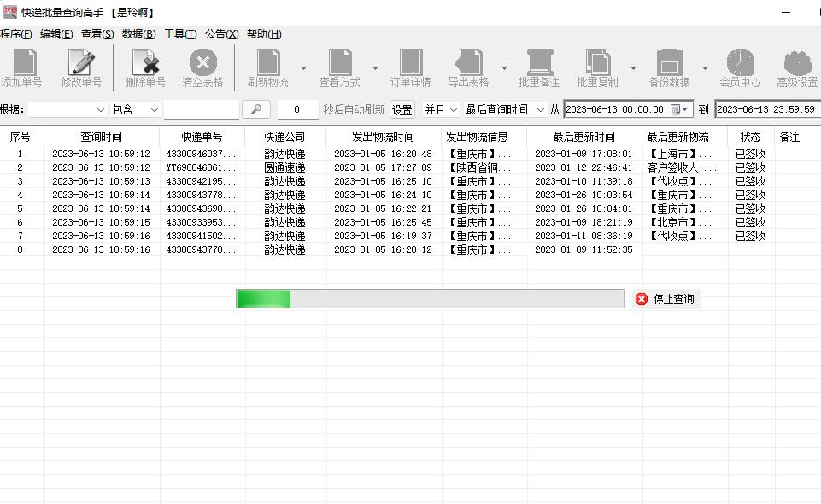Export the table using 导出表格 icon
The height and width of the screenshot is (504, 821).
point(468,67)
